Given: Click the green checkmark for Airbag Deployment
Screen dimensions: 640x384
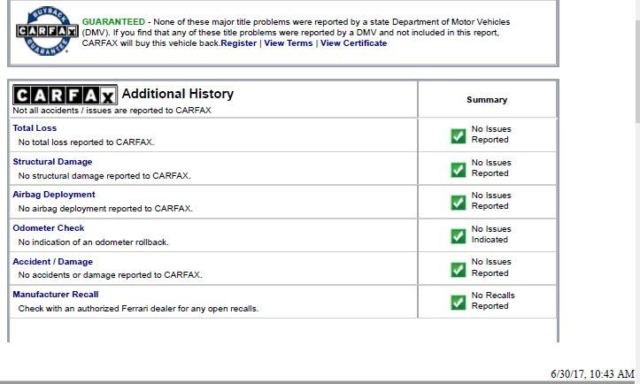Looking at the screenshot, I should point(458,202).
